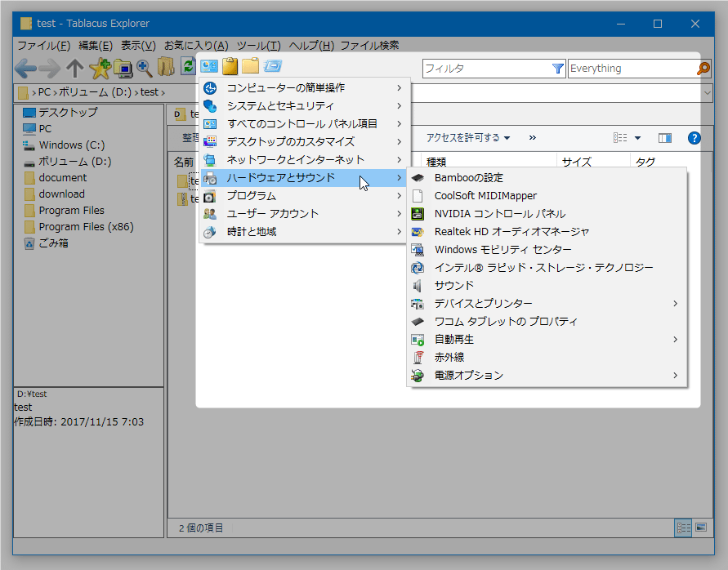Switch to details view in the status bar

click(683, 528)
